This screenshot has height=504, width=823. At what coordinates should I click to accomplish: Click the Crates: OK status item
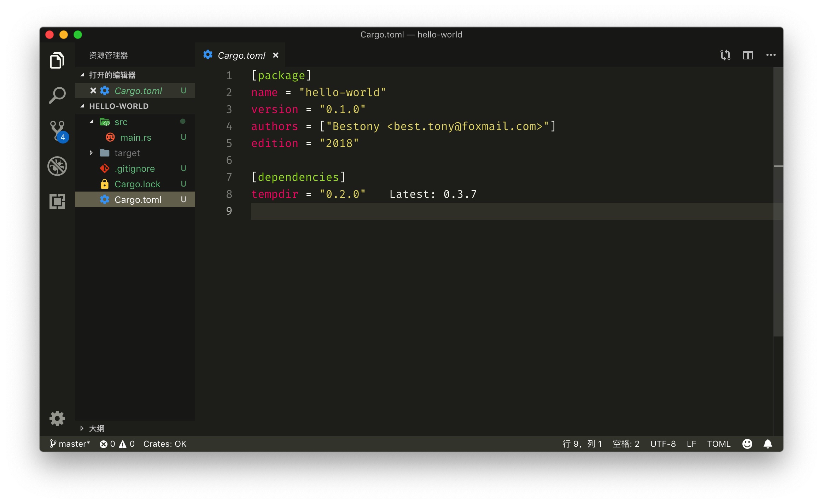tap(165, 444)
